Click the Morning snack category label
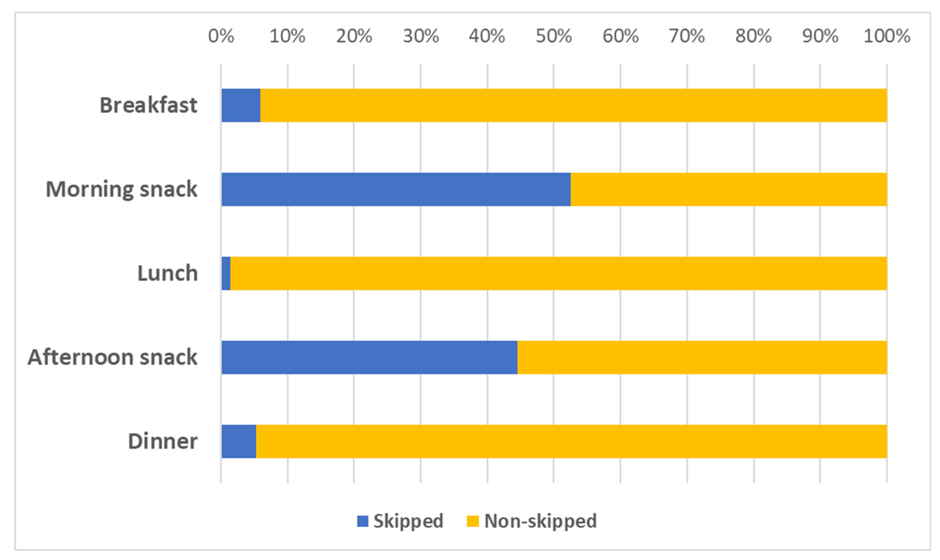Screen dimensions: 940x560 pyautogui.click(x=122, y=189)
